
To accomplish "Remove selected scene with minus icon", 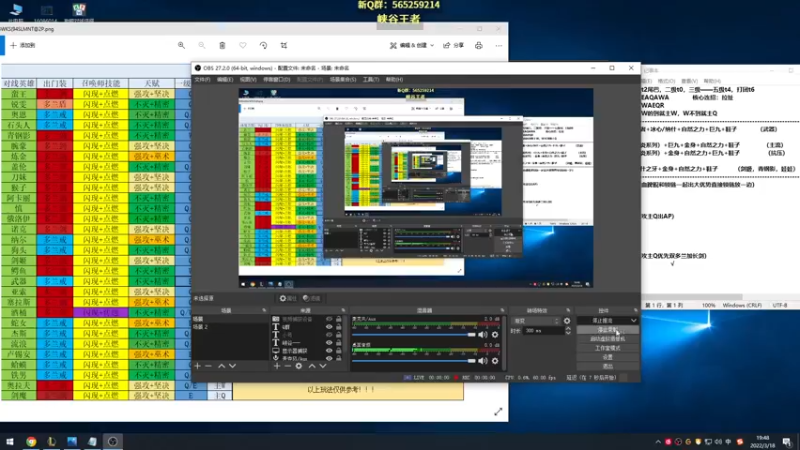I will 208,366.
